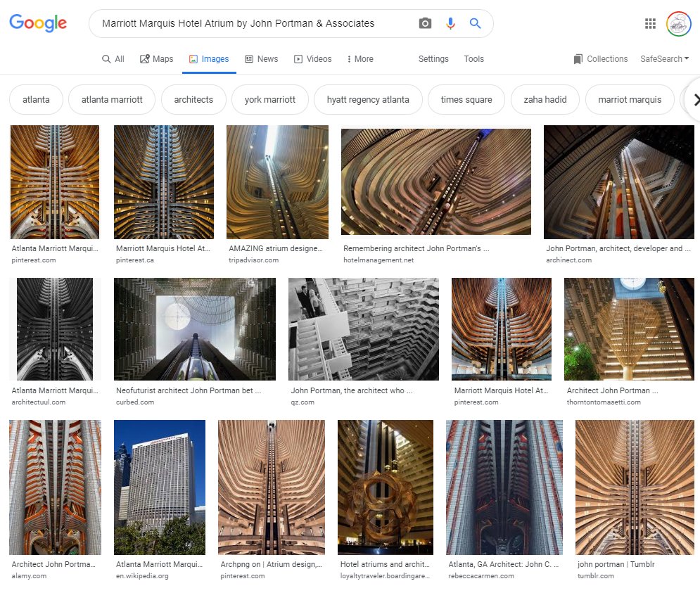This screenshot has height=593, width=700.
Task: Click 'Neofuturist architect John Portman bet' caption
Action: click(189, 390)
